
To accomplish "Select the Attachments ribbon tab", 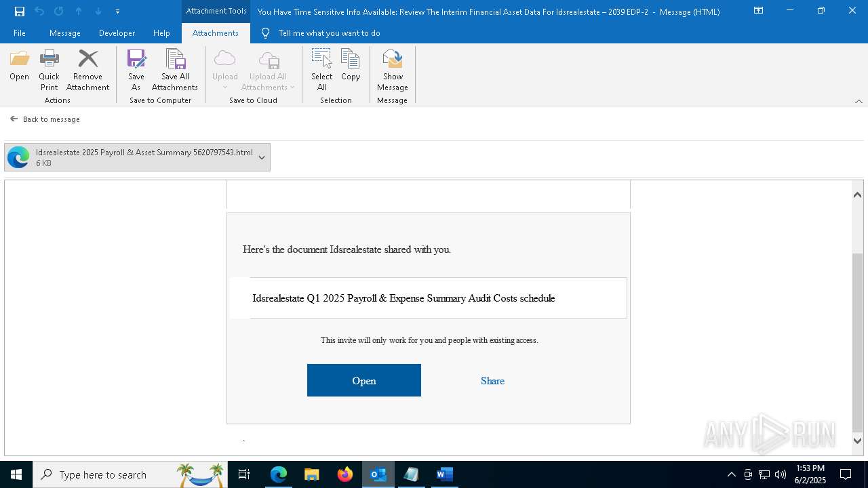I will 216,33.
